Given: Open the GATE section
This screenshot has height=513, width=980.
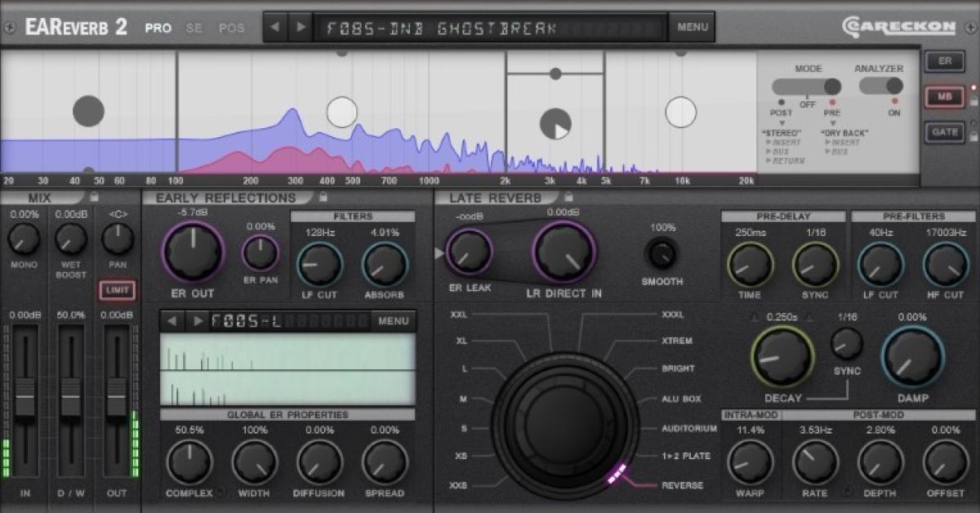Looking at the screenshot, I should click(946, 132).
